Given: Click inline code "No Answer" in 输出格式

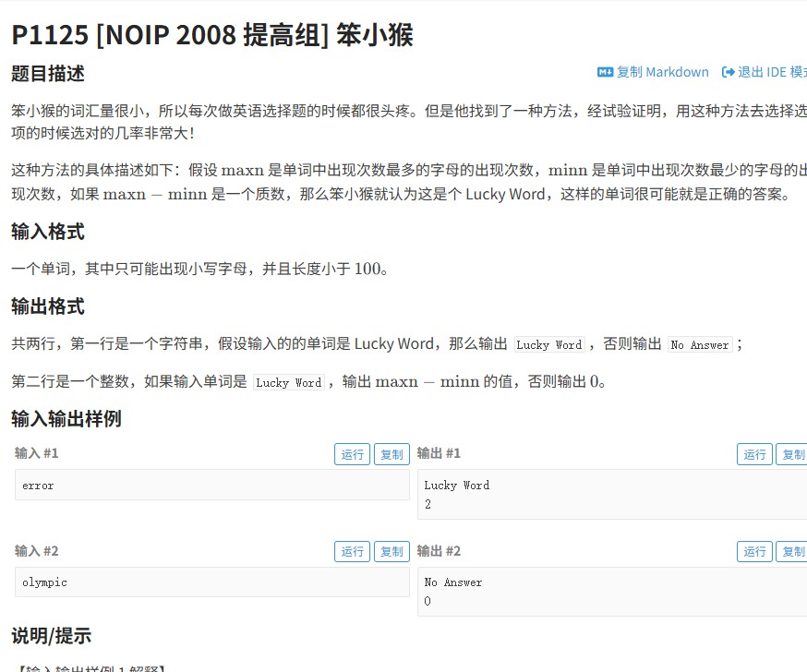Looking at the screenshot, I should [x=700, y=344].
